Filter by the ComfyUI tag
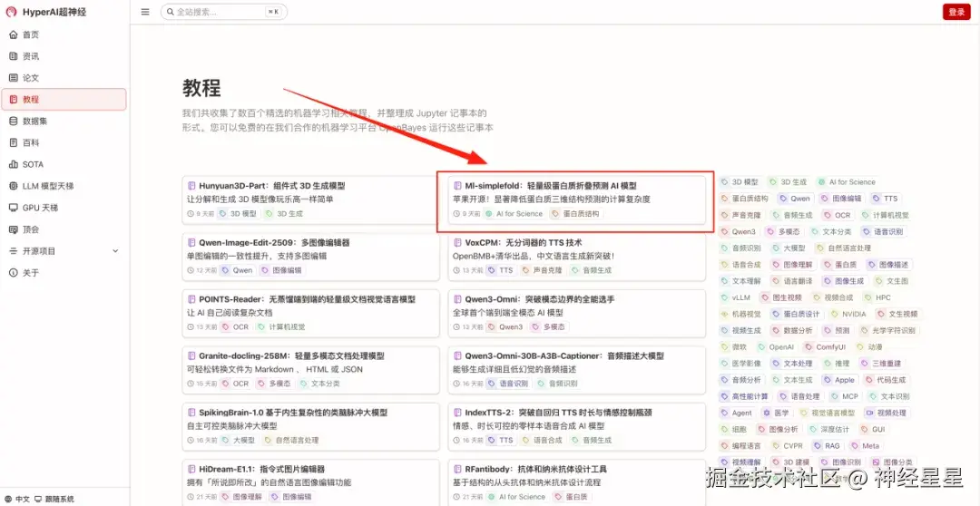Screen dimensions: 980x506 pyautogui.click(x=825, y=346)
